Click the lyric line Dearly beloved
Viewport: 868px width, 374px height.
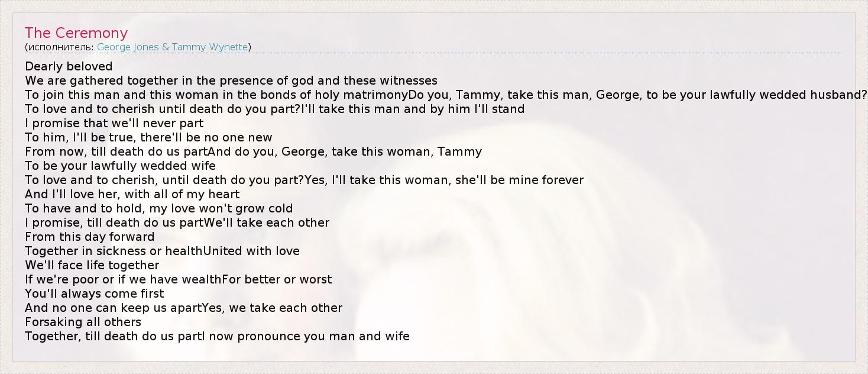pos(69,66)
